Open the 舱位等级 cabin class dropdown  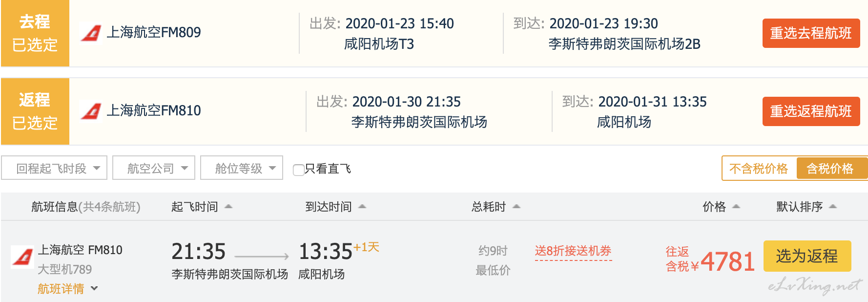242,168
